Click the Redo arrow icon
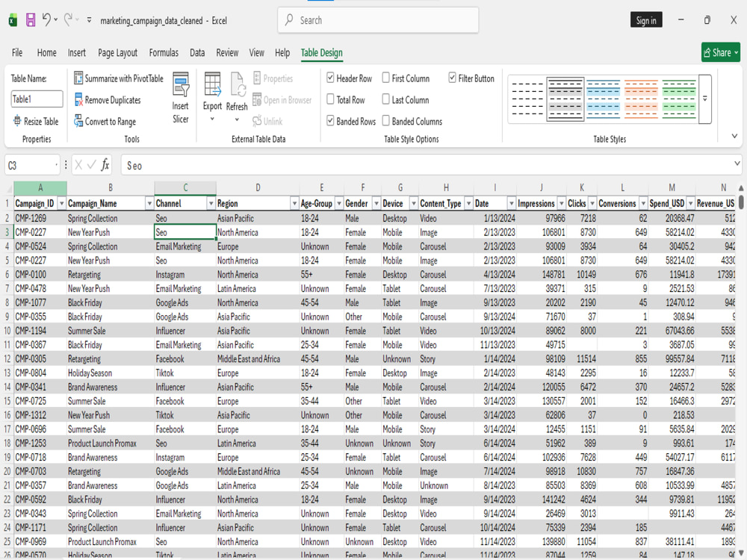747x560 pixels. click(x=68, y=20)
